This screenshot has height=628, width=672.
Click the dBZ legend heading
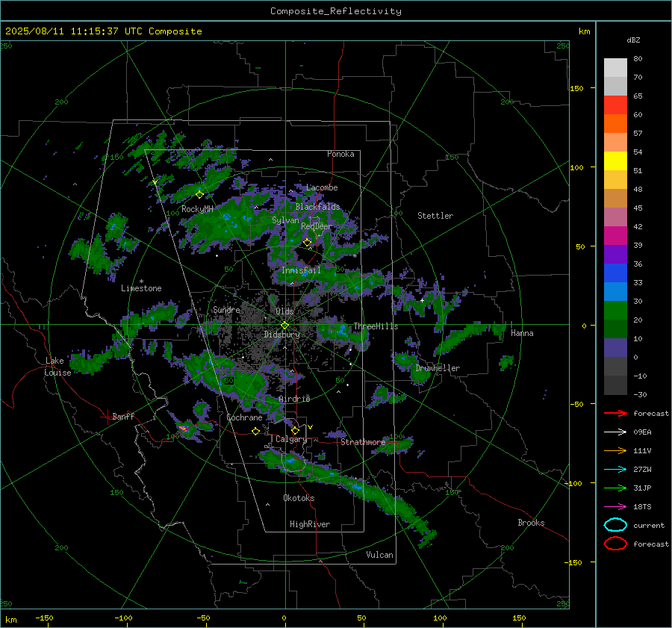pos(633,40)
